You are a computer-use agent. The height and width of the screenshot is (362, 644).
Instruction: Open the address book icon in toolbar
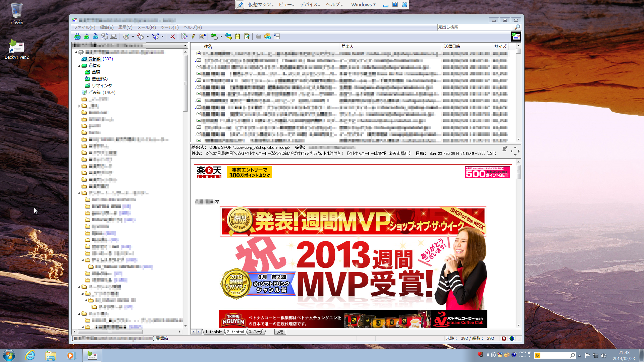[202, 37]
